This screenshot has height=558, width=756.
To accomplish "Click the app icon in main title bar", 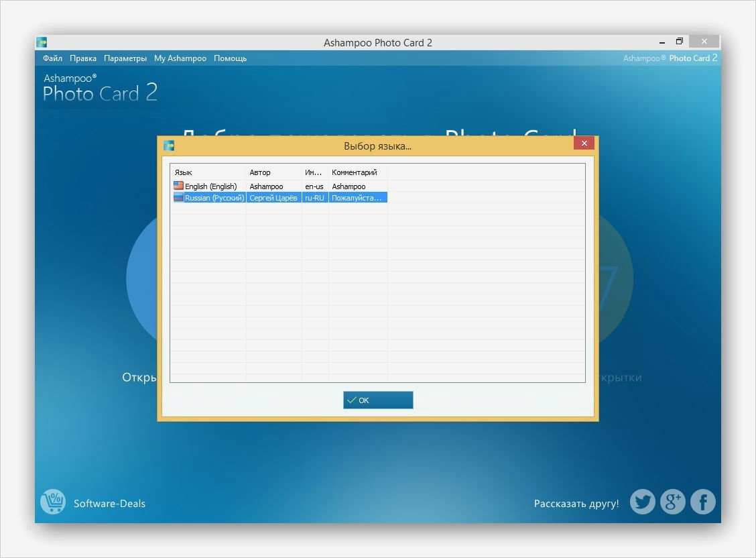I will (x=42, y=42).
